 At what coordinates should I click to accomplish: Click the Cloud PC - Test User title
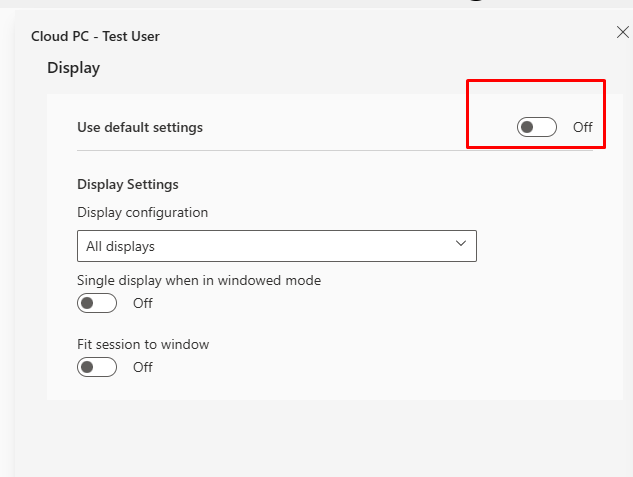point(95,37)
